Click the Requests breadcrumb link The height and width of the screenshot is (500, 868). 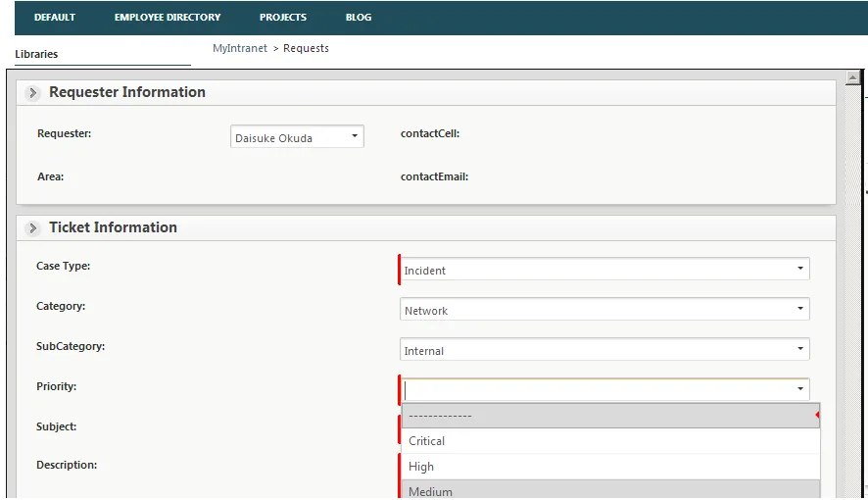pos(306,49)
